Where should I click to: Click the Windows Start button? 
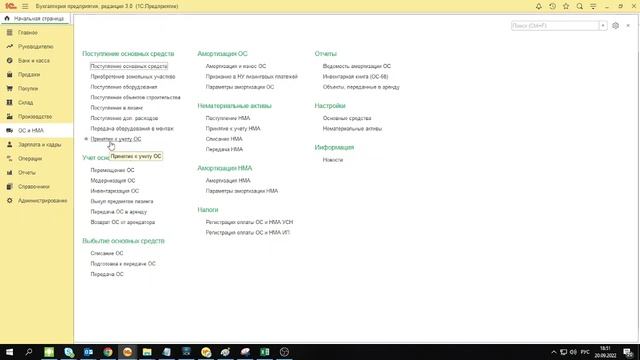point(9,352)
